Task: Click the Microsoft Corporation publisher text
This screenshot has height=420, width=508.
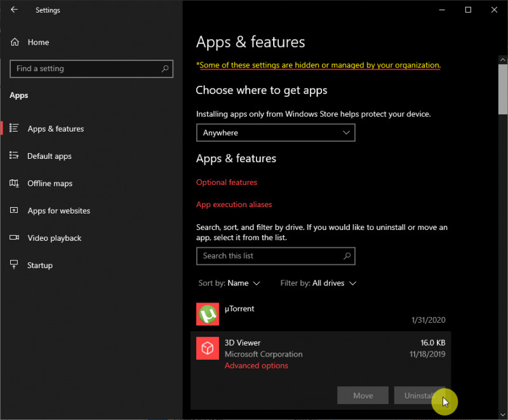Action: (264, 354)
